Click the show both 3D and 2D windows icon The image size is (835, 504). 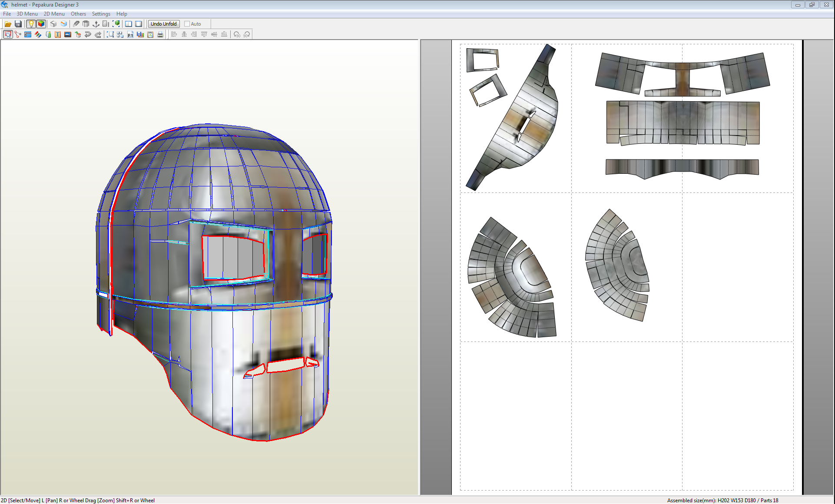pos(129,24)
